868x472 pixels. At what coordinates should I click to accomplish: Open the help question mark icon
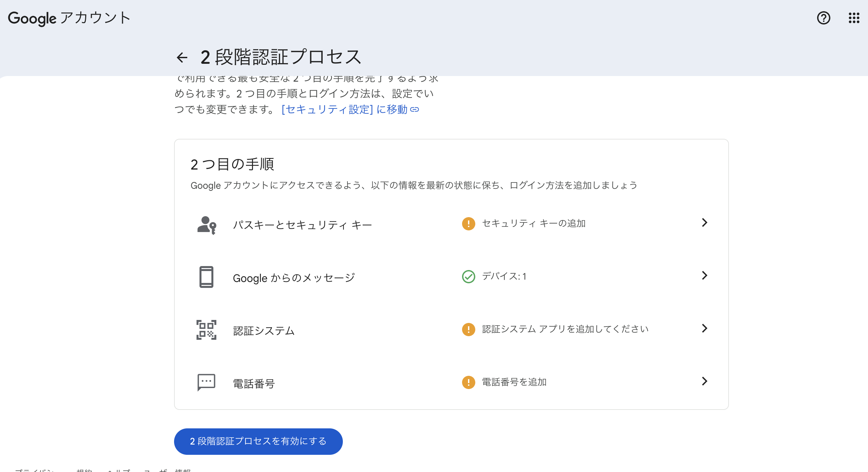pos(823,18)
